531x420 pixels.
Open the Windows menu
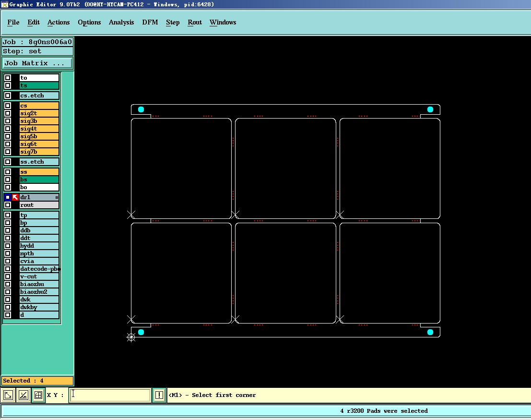tap(223, 23)
